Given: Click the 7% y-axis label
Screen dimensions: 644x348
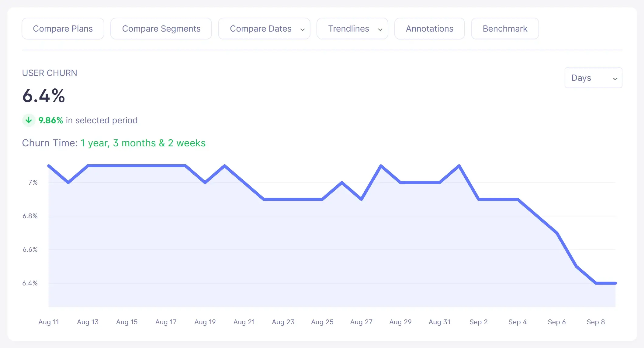Looking at the screenshot, I should click(33, 182).
